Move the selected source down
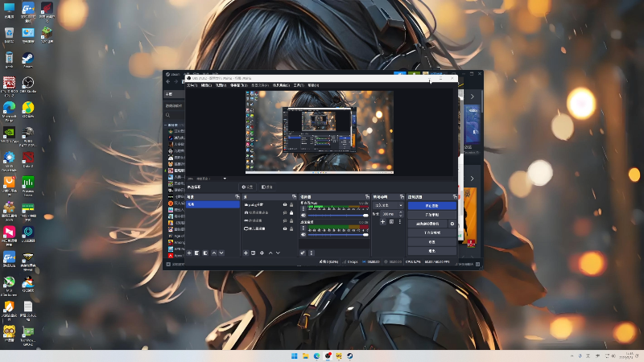The height and width of the screenshot is (362, 644). [x=278, y=253]
